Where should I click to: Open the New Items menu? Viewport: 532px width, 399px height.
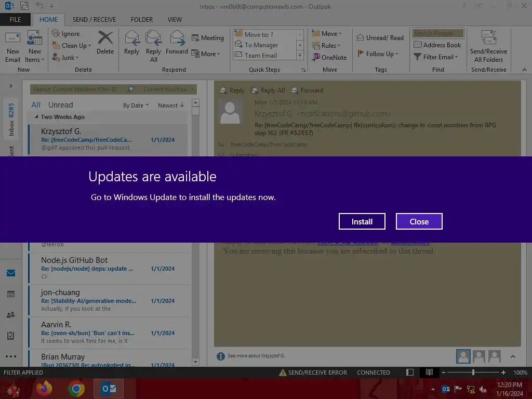(x=35, y=47)
